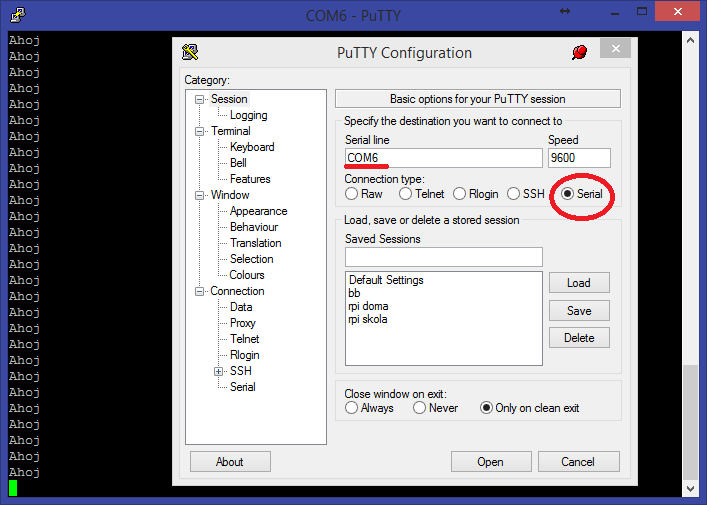Screen dimensions: 707x505
Task: Open the SSH category in tree
Action: coord(241,371)
